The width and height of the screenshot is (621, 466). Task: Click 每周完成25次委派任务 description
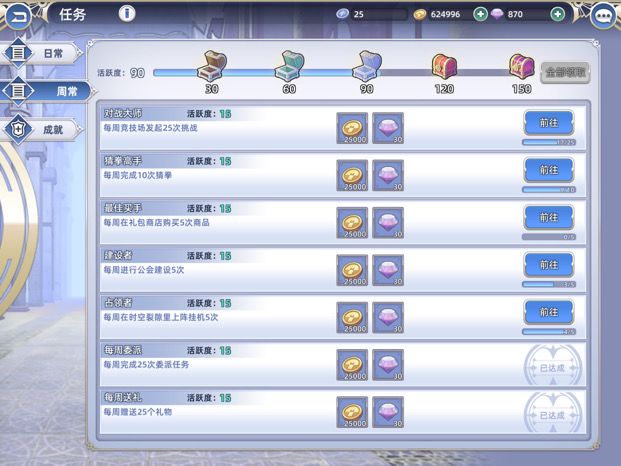[146, 365]
